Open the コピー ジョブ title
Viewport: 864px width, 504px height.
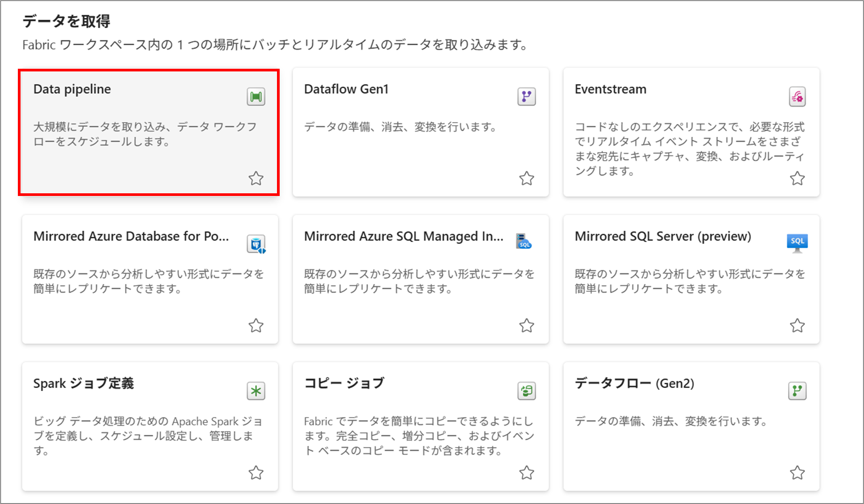coord(344,383)
